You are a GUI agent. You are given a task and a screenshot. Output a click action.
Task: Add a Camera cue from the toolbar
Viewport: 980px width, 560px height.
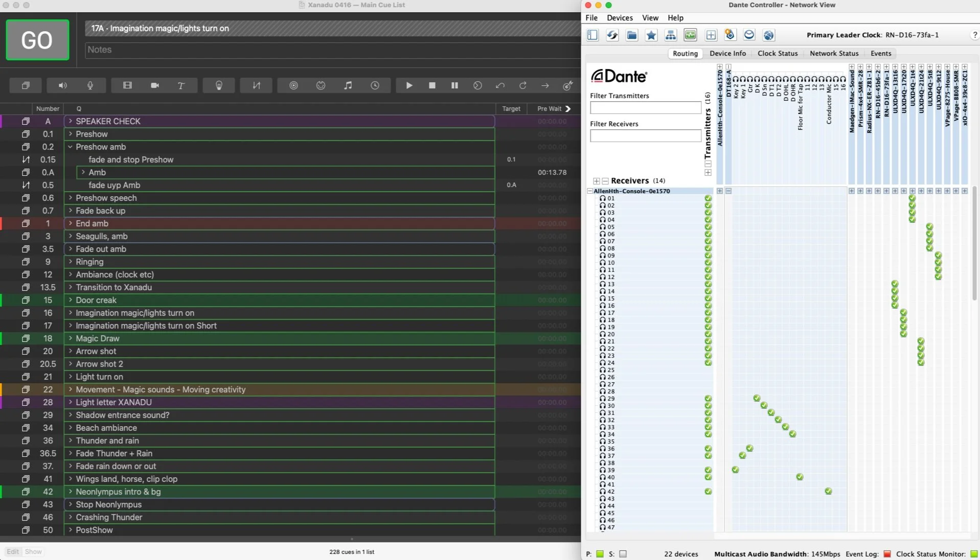[x=155, y=85]
